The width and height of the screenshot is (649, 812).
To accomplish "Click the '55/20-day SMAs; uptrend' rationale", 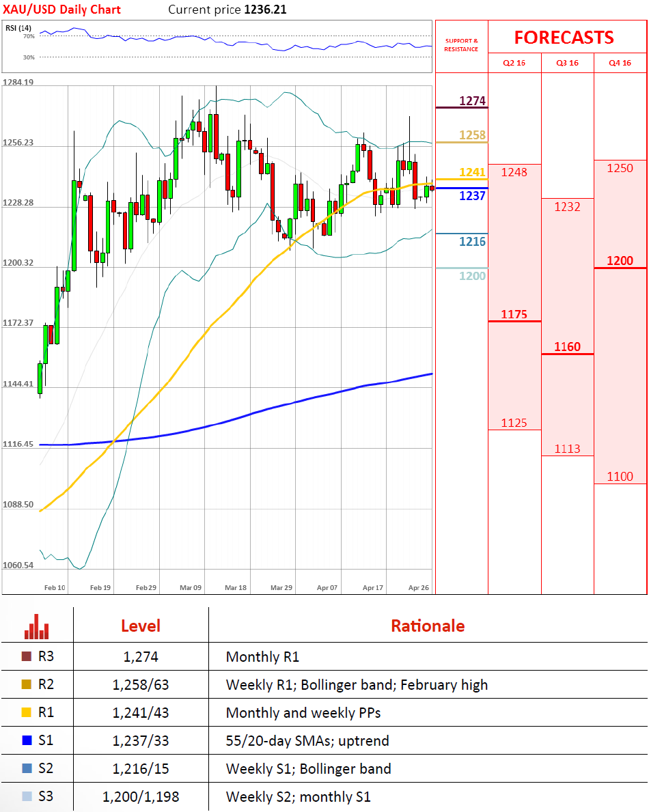I will 307,740.
